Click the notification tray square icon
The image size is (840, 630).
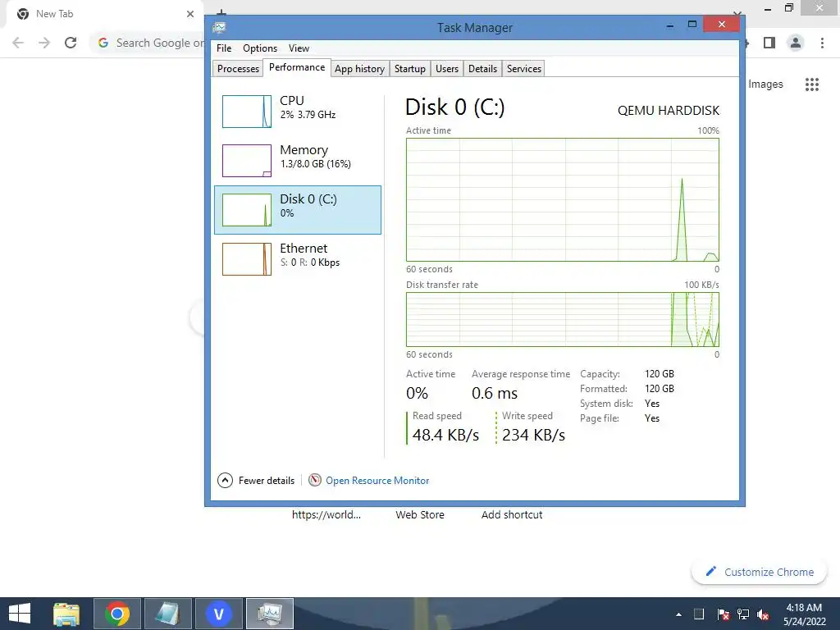point(699,614)
